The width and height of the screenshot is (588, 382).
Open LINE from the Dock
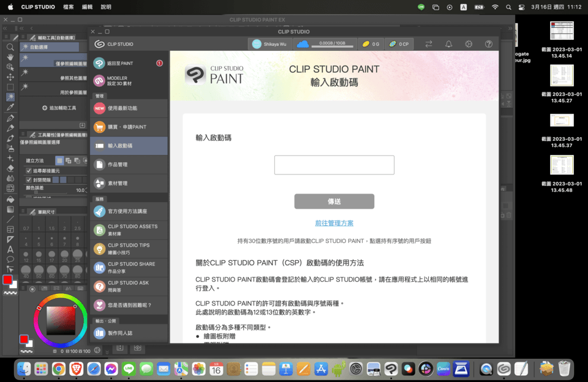129,369
